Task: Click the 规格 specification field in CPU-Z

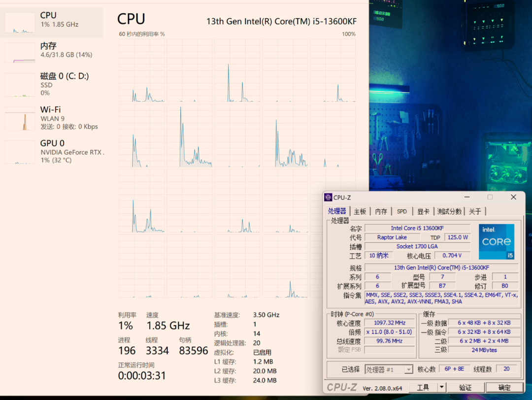Action: (441, 267)
